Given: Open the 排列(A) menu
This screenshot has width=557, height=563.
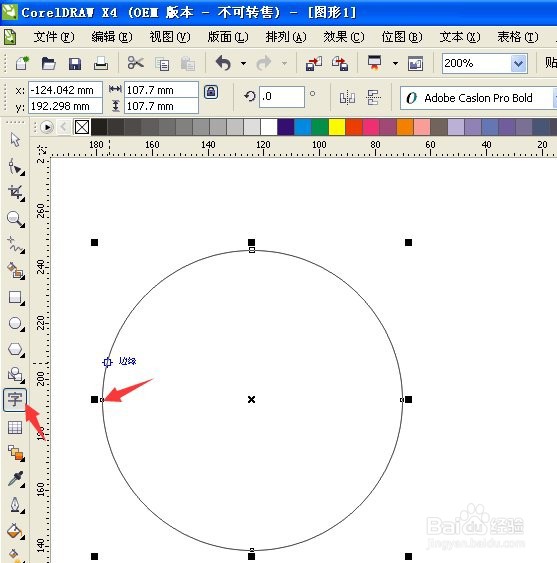Looking at the screenshot, I should (x=286, y=37).
